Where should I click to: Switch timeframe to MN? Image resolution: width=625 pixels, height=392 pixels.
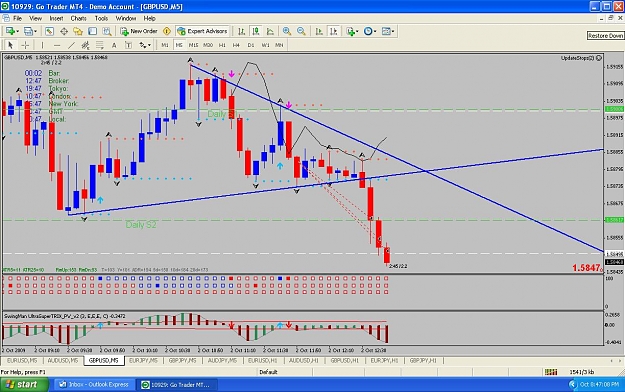[x=279, y=45]
